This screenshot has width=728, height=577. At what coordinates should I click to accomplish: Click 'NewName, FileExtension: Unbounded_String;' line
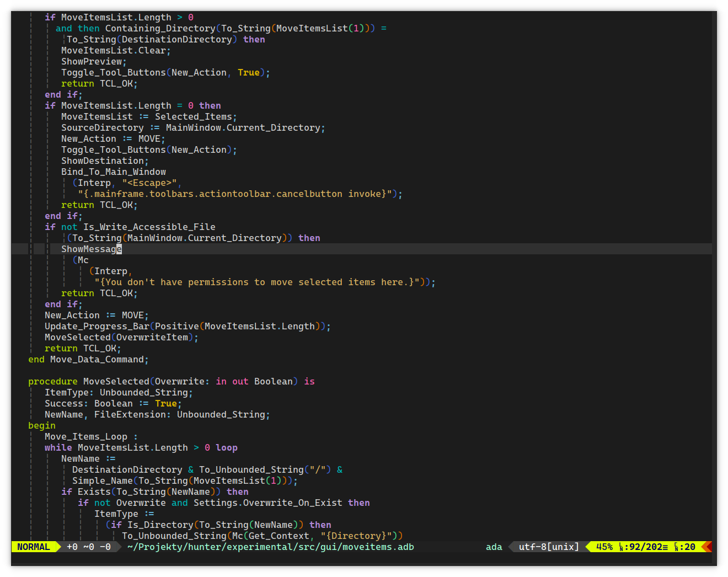click(x=158, y=414)
